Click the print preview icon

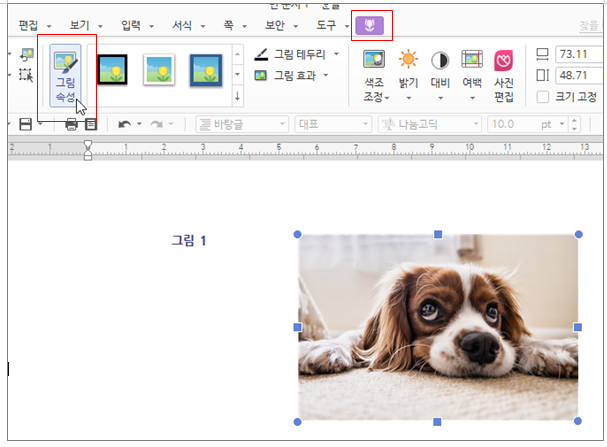[91, 124]
